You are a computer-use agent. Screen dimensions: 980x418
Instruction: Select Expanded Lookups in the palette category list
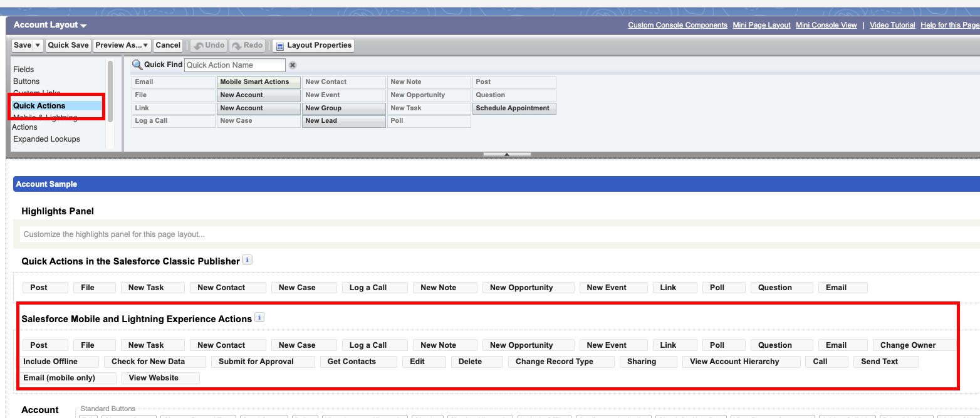point(46,139)
